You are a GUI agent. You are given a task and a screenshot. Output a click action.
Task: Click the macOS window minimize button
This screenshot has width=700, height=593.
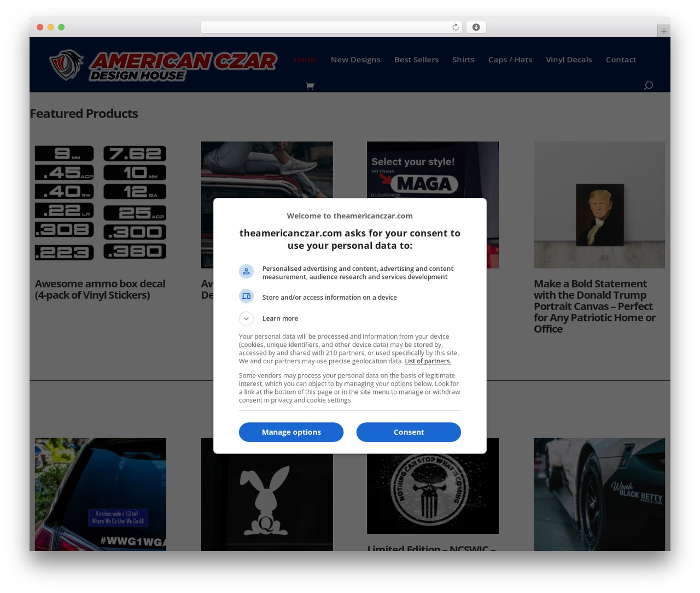point(50,27)
